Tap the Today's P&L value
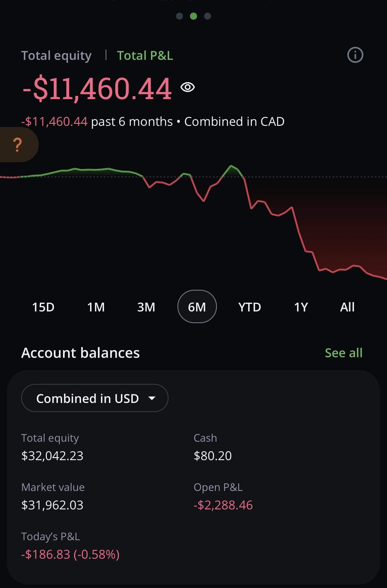 click(70, 554)
